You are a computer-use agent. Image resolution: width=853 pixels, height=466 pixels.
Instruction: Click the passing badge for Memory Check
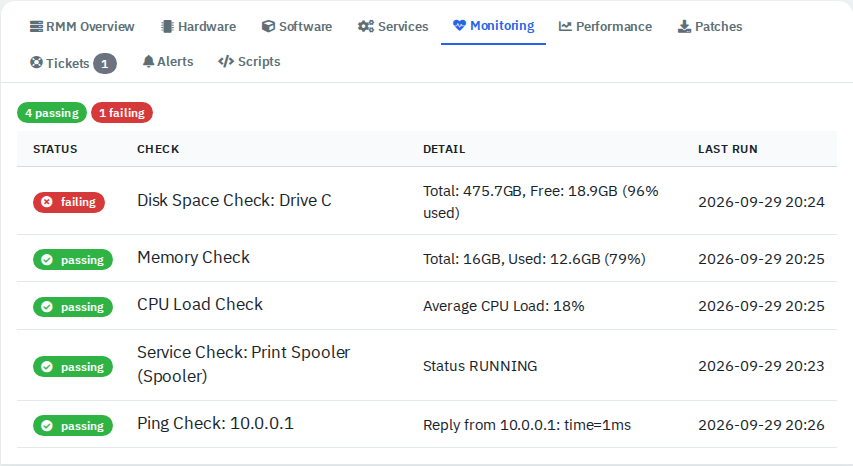click(73, 259)
